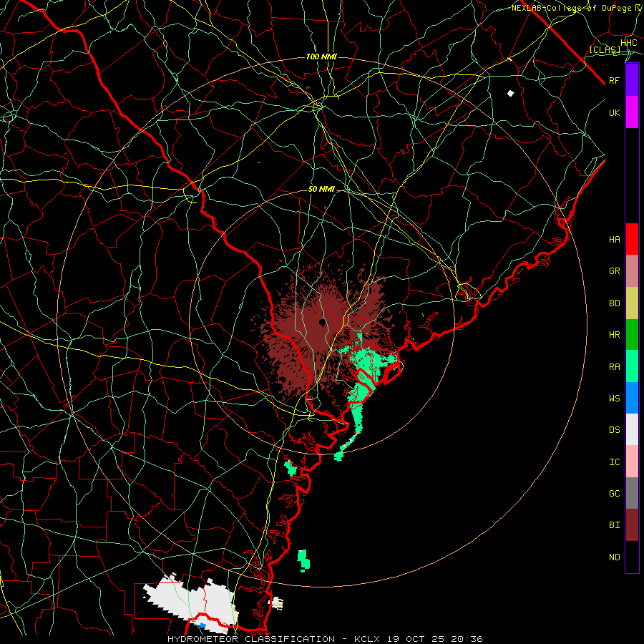Click the 100 NMI range ring label
644x644 pixels.
(321, 57)
